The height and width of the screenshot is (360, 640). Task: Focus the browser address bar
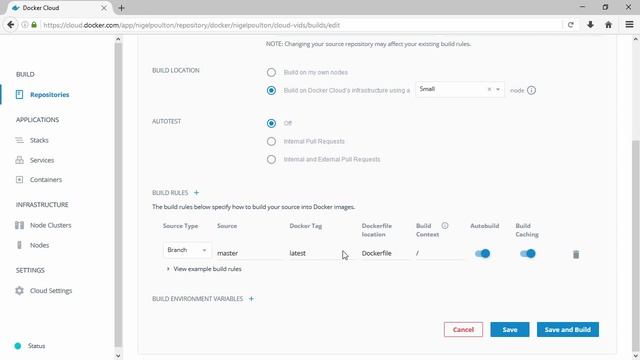(302, 25)
